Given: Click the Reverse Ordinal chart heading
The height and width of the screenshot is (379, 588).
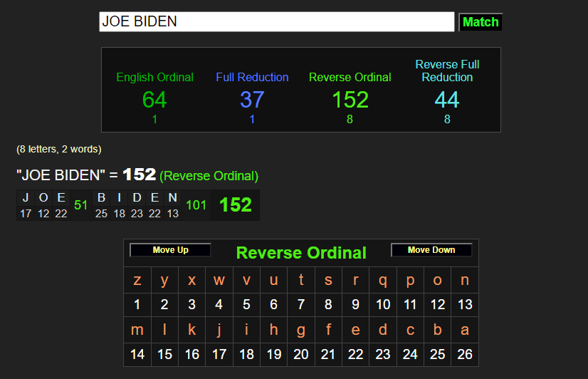Looking at the screenshot, I should (301, 252).
